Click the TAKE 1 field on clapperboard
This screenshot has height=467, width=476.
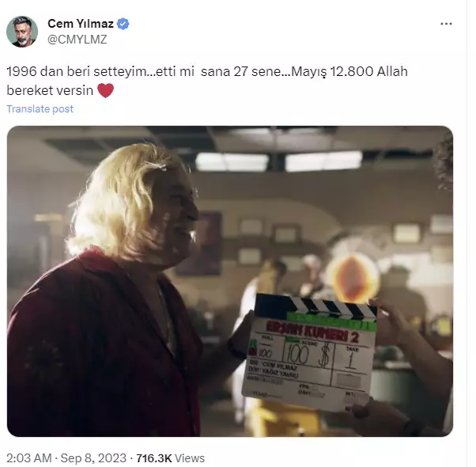pyautogui.click(x=351, y=359)
